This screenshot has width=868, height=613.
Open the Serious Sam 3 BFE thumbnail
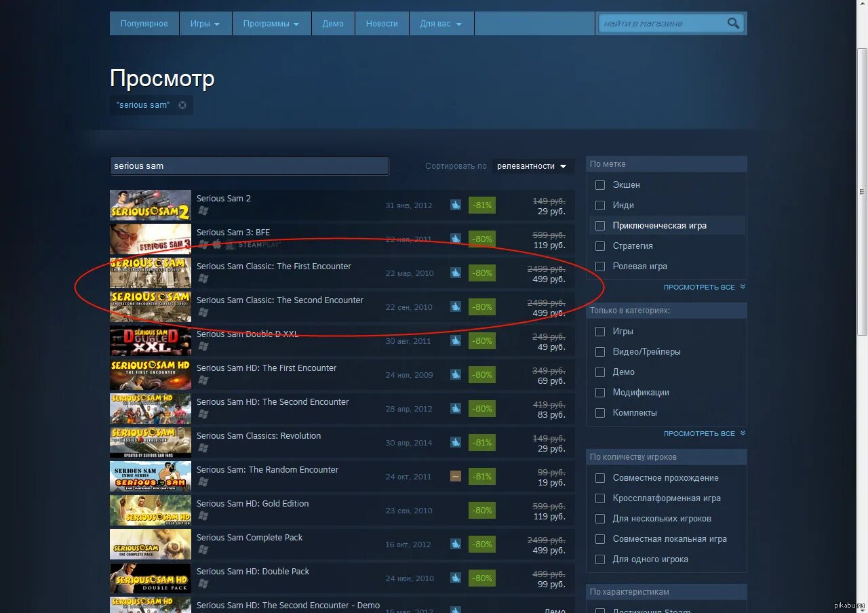[x=151, y=239]
